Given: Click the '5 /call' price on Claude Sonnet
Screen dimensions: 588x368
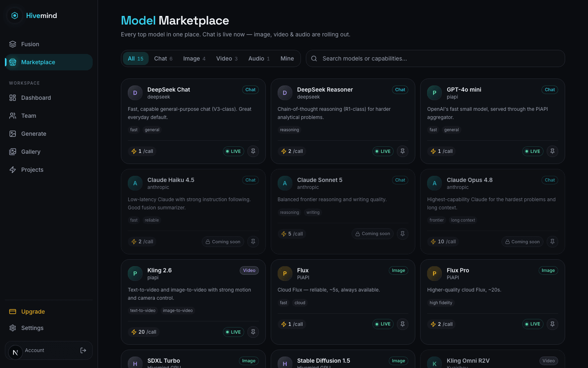Looking at the screenshot, I should click(292, 234).
